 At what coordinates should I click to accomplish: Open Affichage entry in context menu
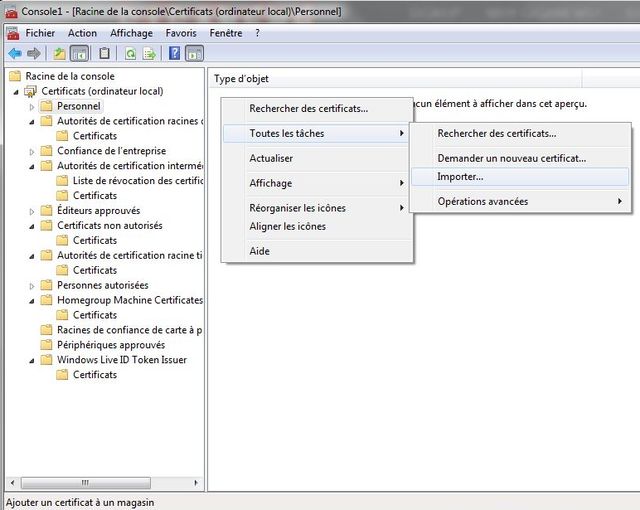pyautogui.click(x=317, y=183)
